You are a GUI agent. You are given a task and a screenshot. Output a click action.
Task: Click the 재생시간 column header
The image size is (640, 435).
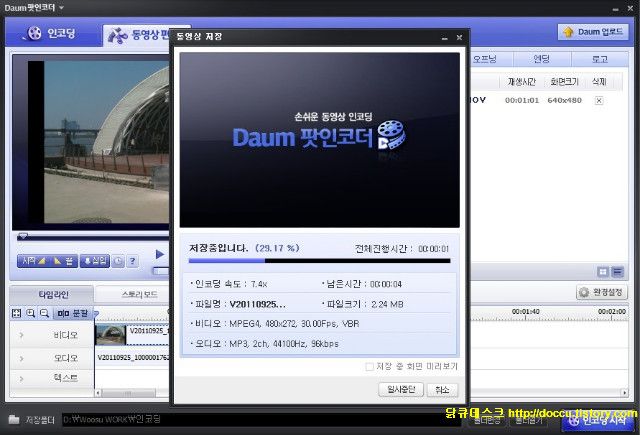522,82
